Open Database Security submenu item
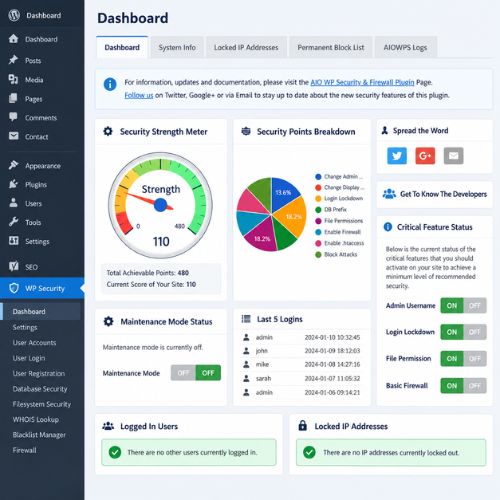Image resolution: width=500 pixels, height=500 pixels. click(x=40, y=389)
